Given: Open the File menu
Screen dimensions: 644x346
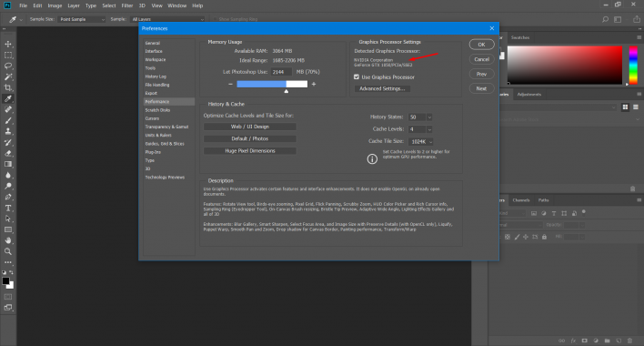Looking at the screenshot, I should (x=23, y=5).
